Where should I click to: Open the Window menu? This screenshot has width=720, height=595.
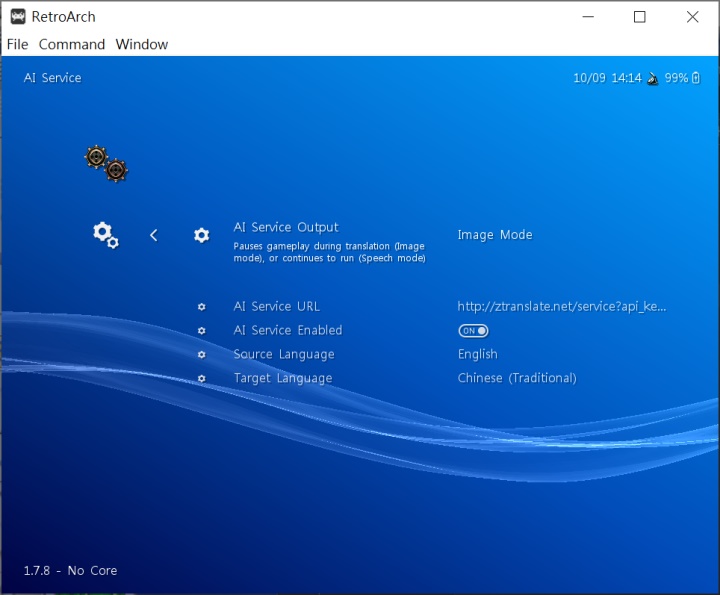(141, 44)
